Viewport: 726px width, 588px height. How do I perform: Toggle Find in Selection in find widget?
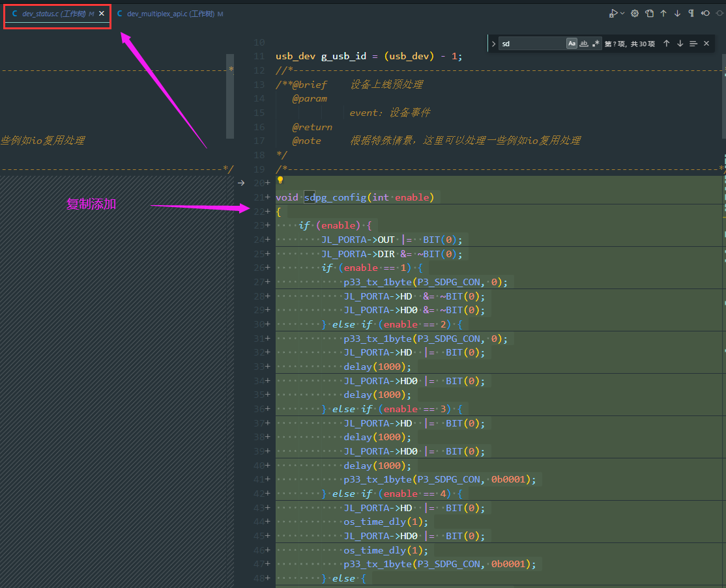tap(693, 44)
